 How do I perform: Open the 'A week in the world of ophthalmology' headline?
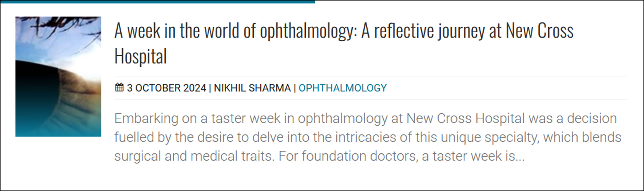point(344,31)
